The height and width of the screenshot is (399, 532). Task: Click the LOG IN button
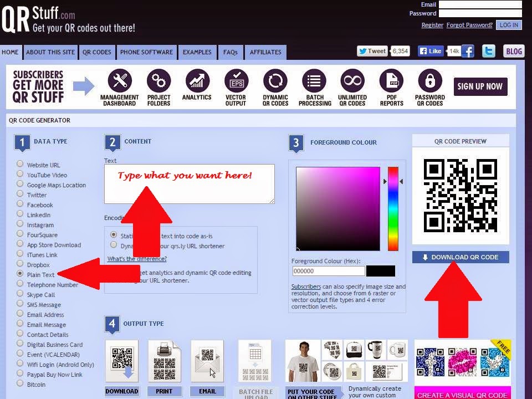509,25
